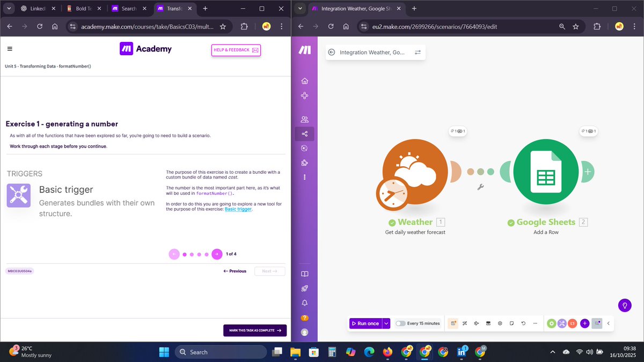Click the Run once button
This screenshot has width=644, height=362.
[x=365, y=323]
